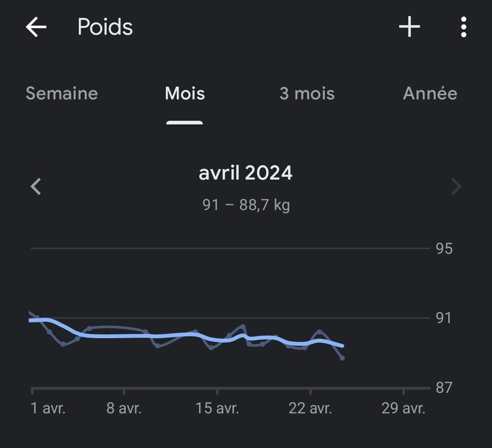Select the Mois tab
Screen dimensions: 492x448
(185, 93)
